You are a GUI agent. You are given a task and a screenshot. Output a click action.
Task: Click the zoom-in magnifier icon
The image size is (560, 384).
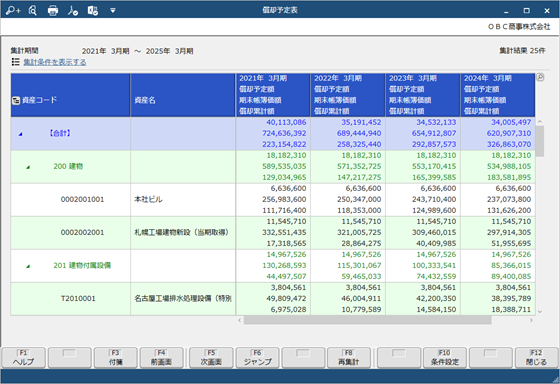tap(13, 10)
